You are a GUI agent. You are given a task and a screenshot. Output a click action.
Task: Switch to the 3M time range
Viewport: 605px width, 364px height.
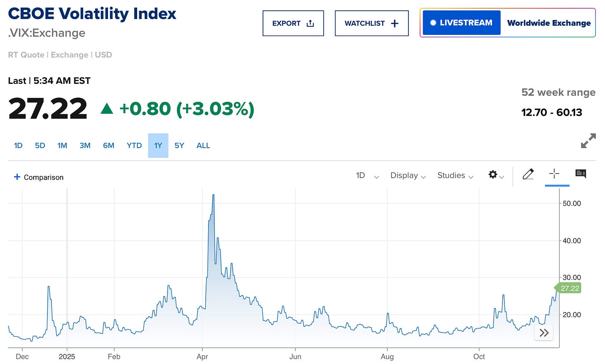point(85,146)
